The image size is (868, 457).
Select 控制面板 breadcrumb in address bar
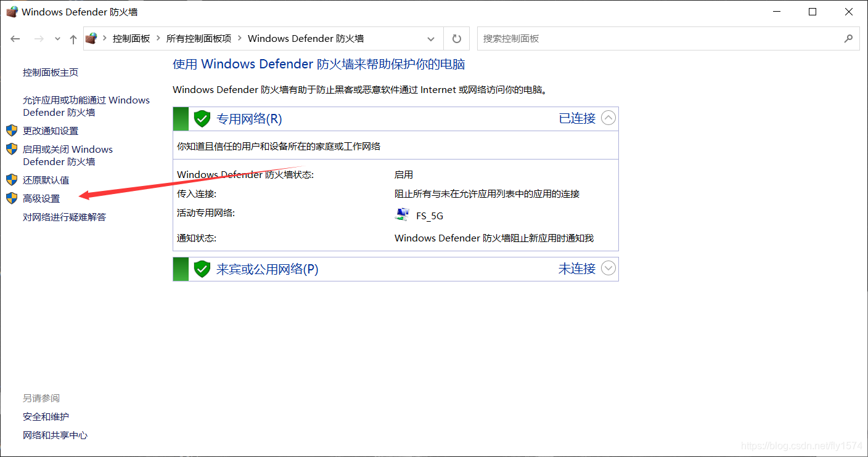tap(131, 38)
